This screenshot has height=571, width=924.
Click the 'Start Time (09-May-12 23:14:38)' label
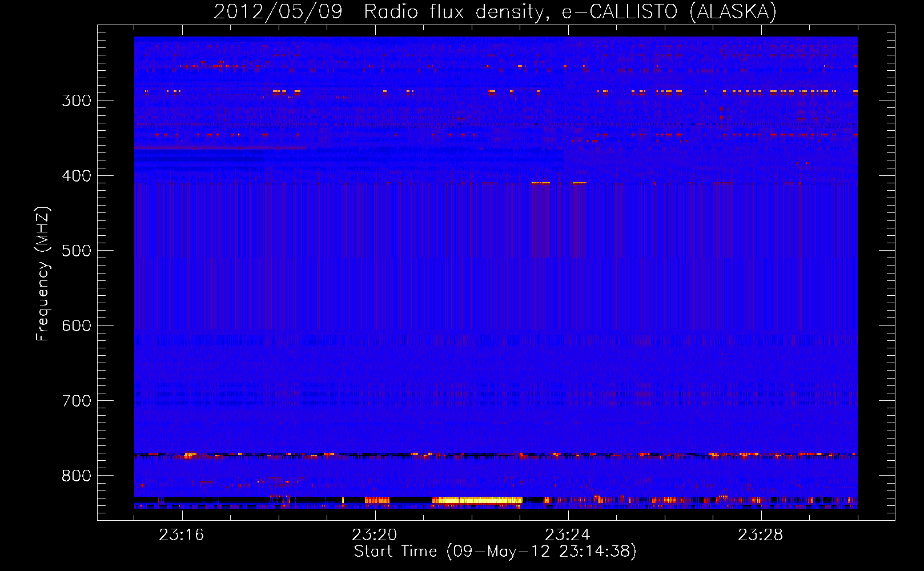(495, 552)
